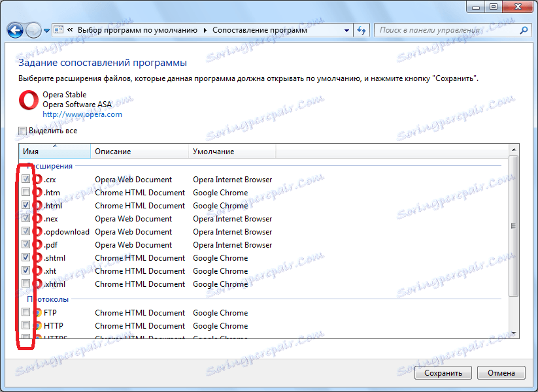Minimize the window

tap(476, 7)
